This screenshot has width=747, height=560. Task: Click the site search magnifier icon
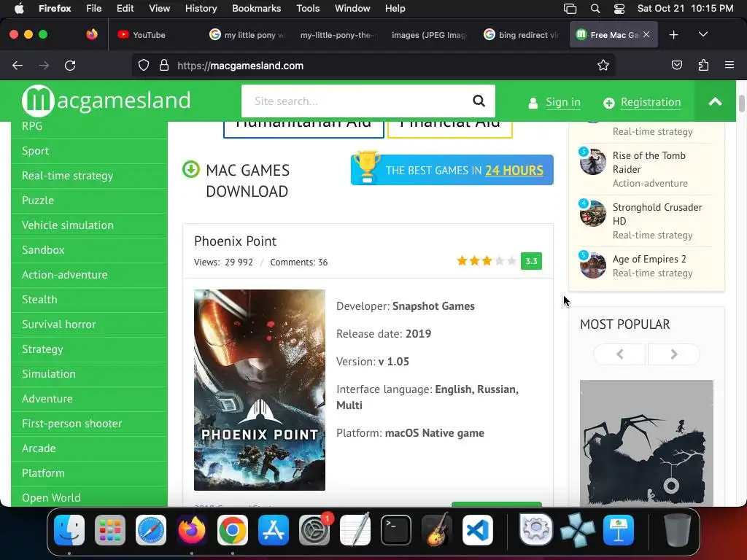479,101
